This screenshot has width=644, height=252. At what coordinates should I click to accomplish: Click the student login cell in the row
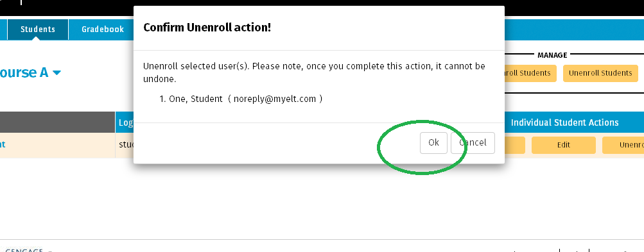pyautogui.click(x=125, y=145)
